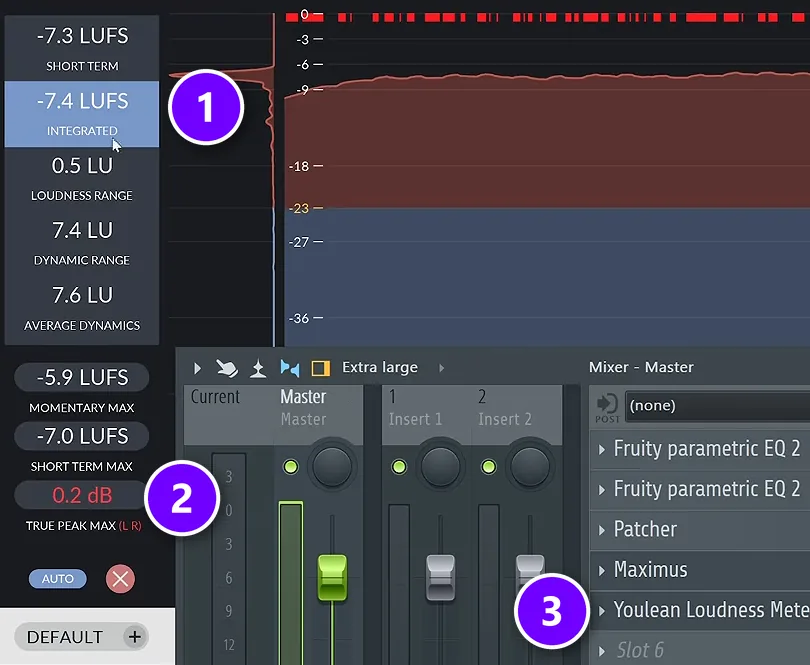Expand the Maximus slot arrow
The height and width of the screenshot is (665, 810).
[601, 570]
